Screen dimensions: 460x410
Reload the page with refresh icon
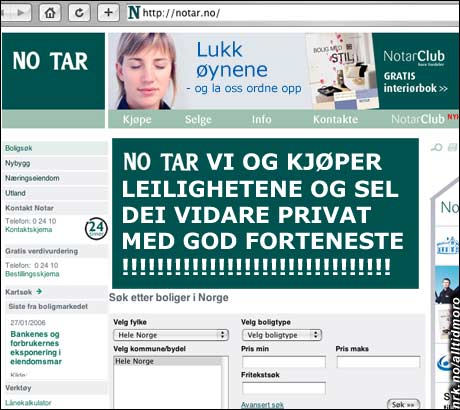[79, 13]
